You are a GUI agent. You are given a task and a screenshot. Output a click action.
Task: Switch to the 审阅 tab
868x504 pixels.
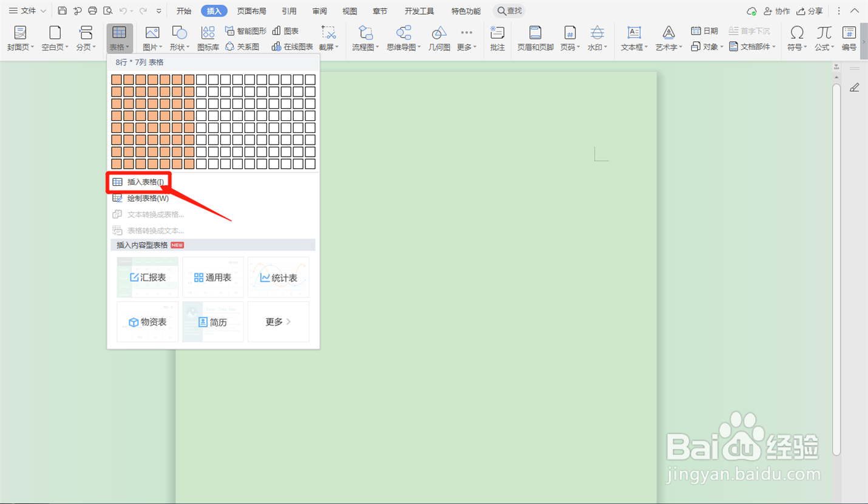320,11
